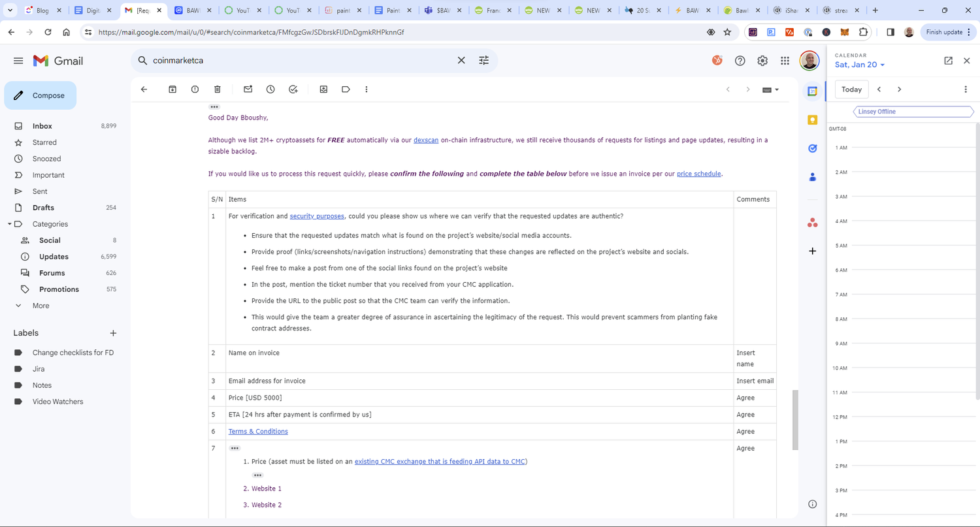Open Google Keep in the side panel
The width and height of the screenshot is (980, 527).
pyautogui.click(x=812, y=120)
